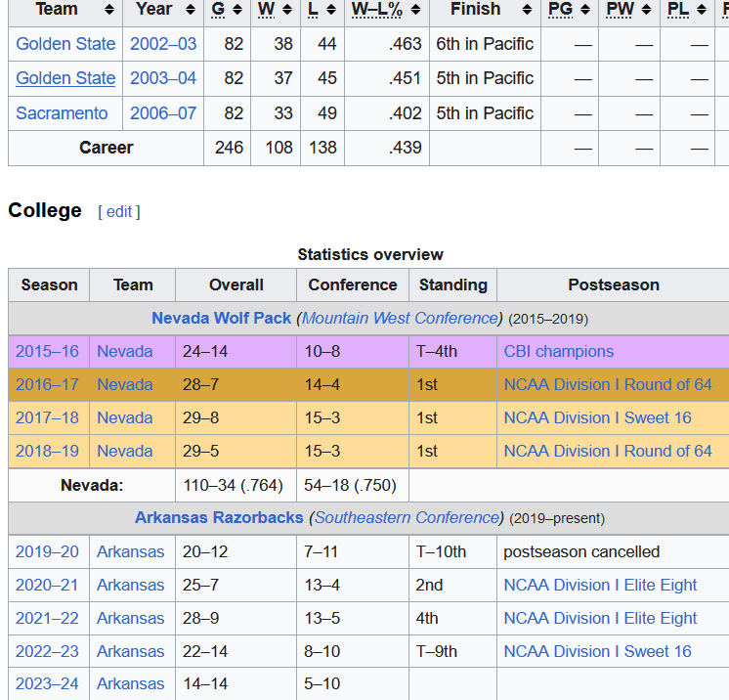Open the 2019–20 Arkansas season link
Screen dimensions: 729x700
pyautogui.click(x=47, y=552)
